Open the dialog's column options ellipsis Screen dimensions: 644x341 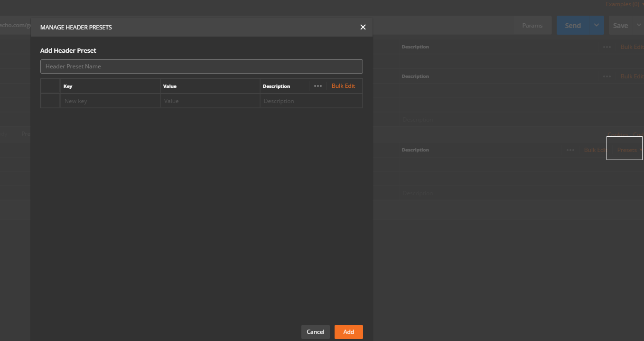tap(318, 86)
